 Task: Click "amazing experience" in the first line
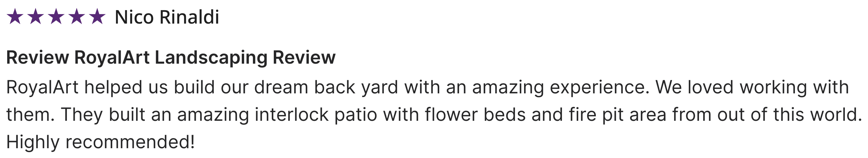561,87
